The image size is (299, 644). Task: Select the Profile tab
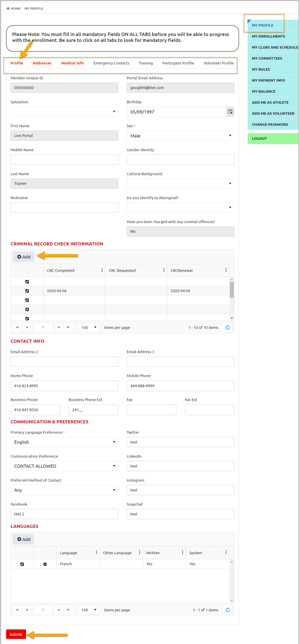click(17, 63)
